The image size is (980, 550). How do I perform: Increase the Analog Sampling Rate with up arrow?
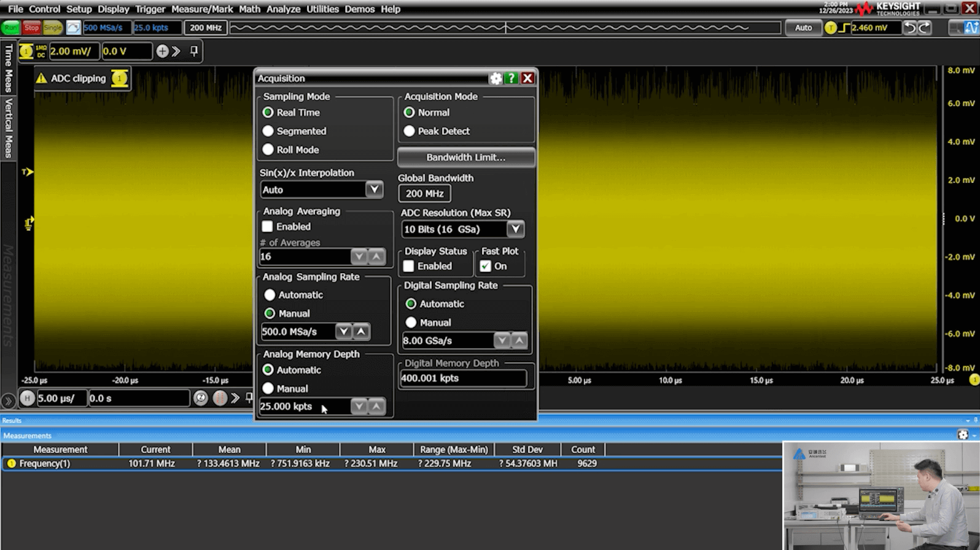[362, 332]
